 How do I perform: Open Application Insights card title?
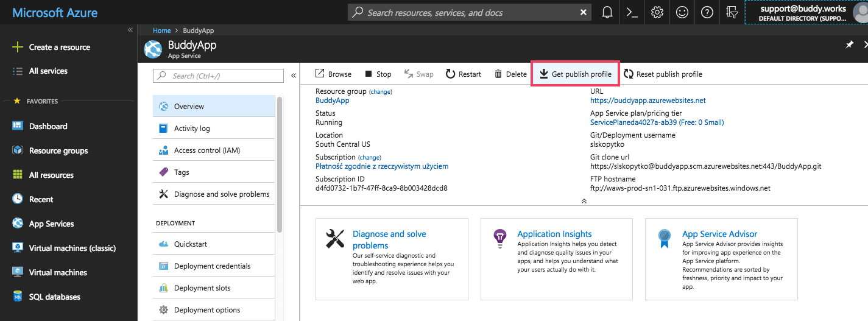click(554, 234)
